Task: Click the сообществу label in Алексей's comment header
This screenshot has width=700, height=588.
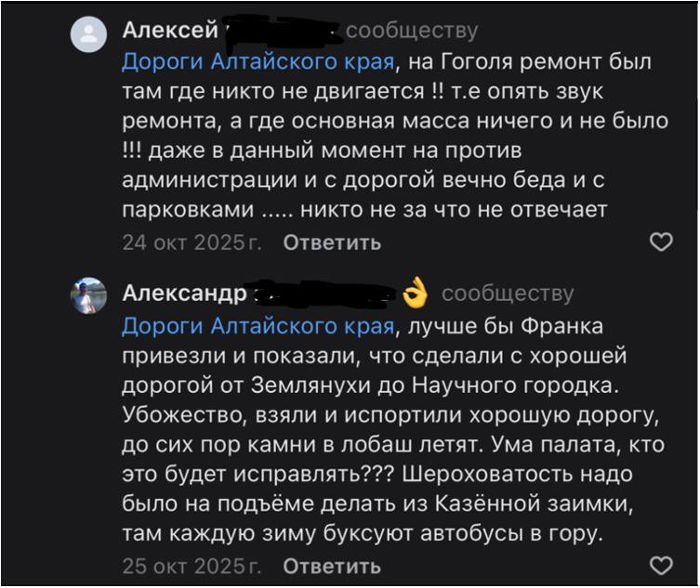Action: [x=412, y=32]
